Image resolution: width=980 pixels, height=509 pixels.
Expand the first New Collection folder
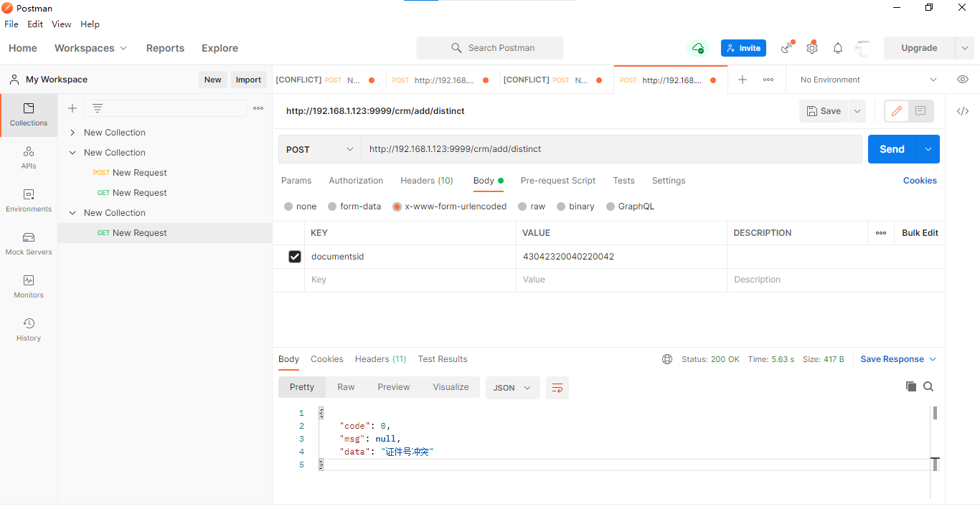pyautogui.click(x=72, y=133)
